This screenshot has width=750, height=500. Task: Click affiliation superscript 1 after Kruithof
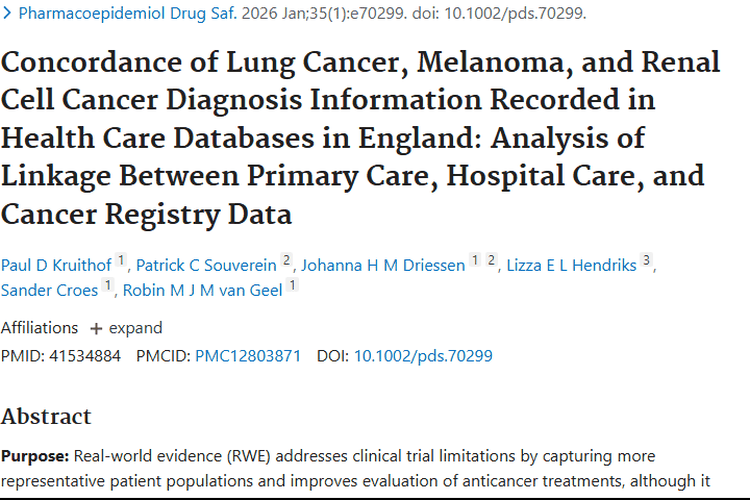tap(121, 262)
